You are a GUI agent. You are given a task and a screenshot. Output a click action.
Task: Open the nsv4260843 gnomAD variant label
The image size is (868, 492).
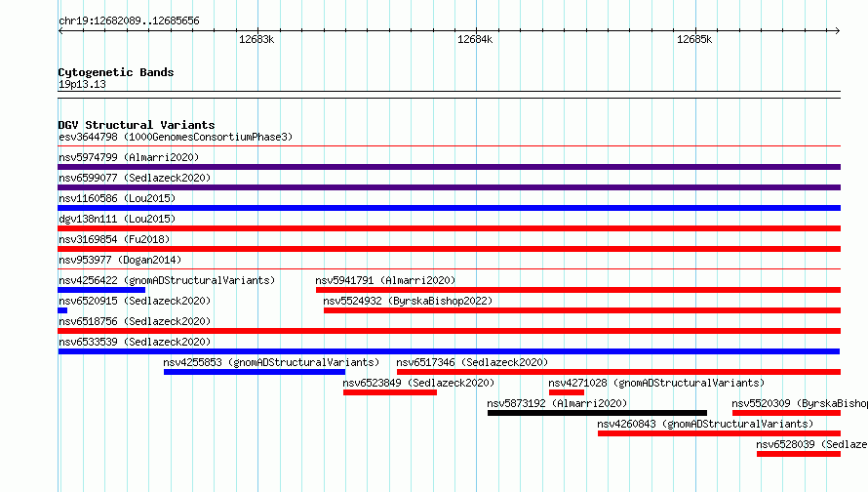705,424
